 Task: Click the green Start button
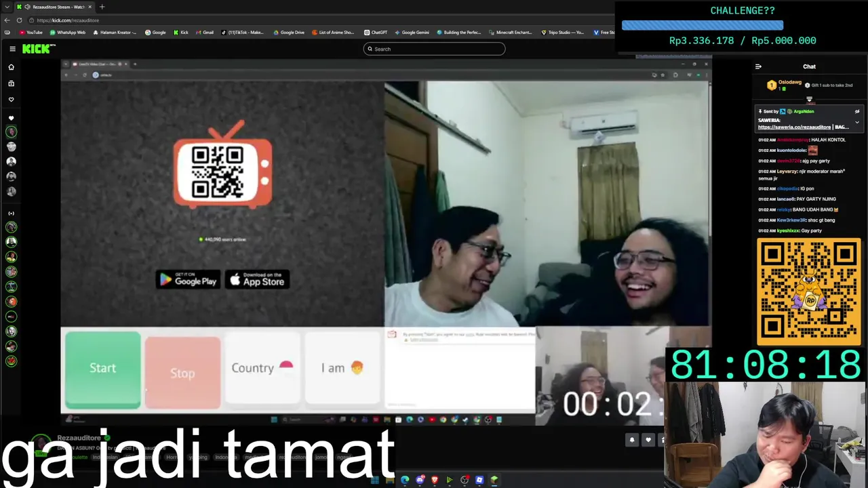point(103,370)
